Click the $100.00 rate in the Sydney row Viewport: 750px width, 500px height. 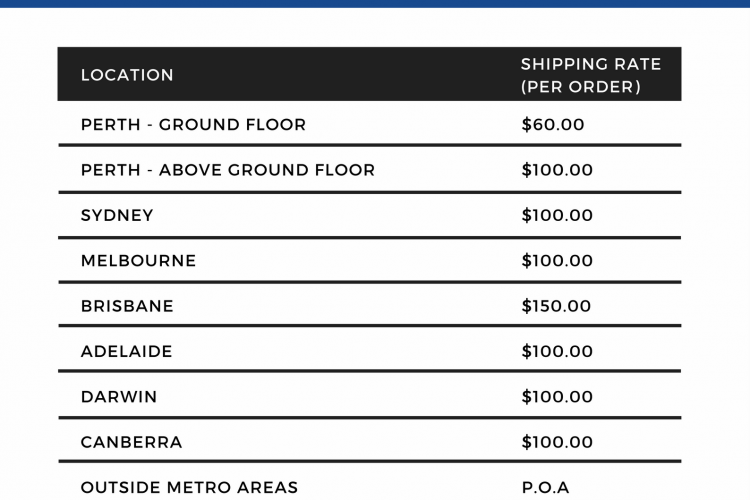(557, 216)
